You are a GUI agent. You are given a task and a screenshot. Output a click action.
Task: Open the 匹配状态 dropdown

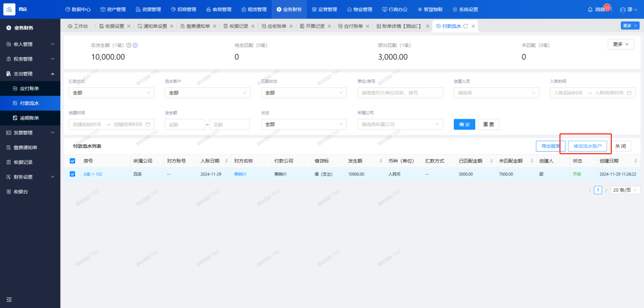pyautogui.click(x=304, y=93)
